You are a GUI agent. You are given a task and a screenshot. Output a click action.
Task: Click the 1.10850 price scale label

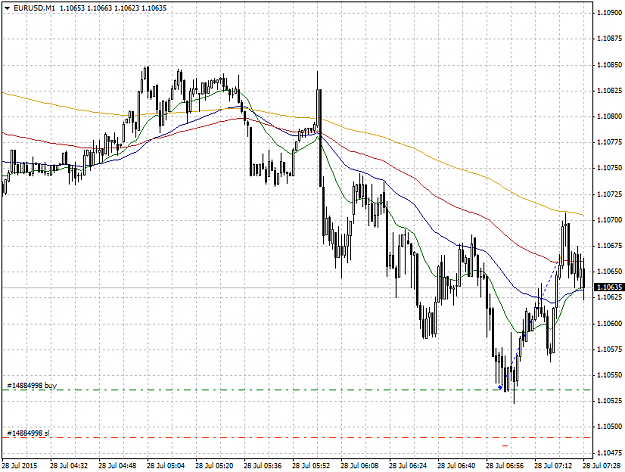[610, 65]
